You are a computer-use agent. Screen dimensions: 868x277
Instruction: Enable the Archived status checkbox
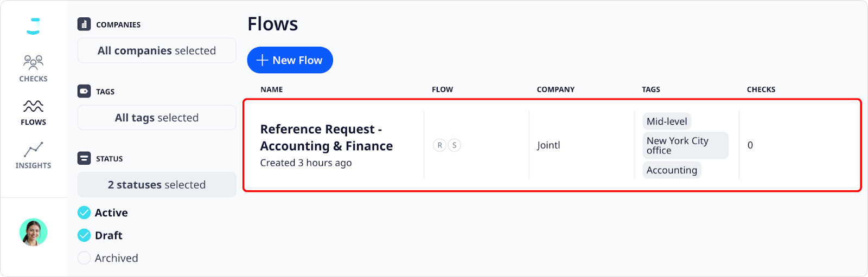click(84, 258)
